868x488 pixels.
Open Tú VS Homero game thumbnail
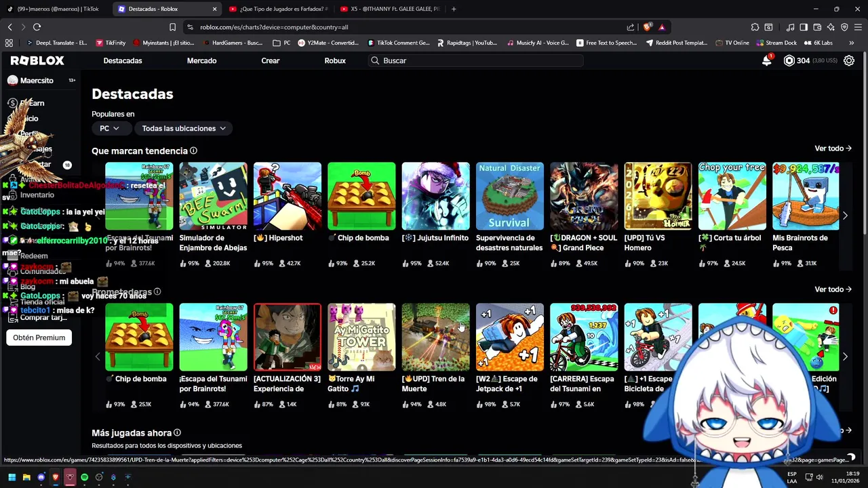658,196
